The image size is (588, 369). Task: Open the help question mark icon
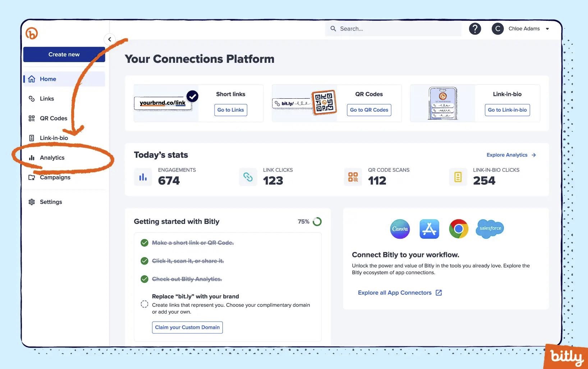475,29
